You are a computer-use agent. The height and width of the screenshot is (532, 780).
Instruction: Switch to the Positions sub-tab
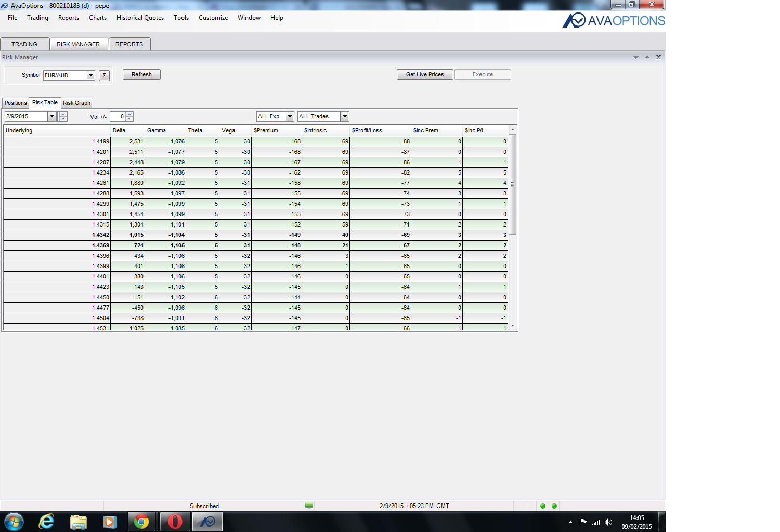click(x=16, y=103)
